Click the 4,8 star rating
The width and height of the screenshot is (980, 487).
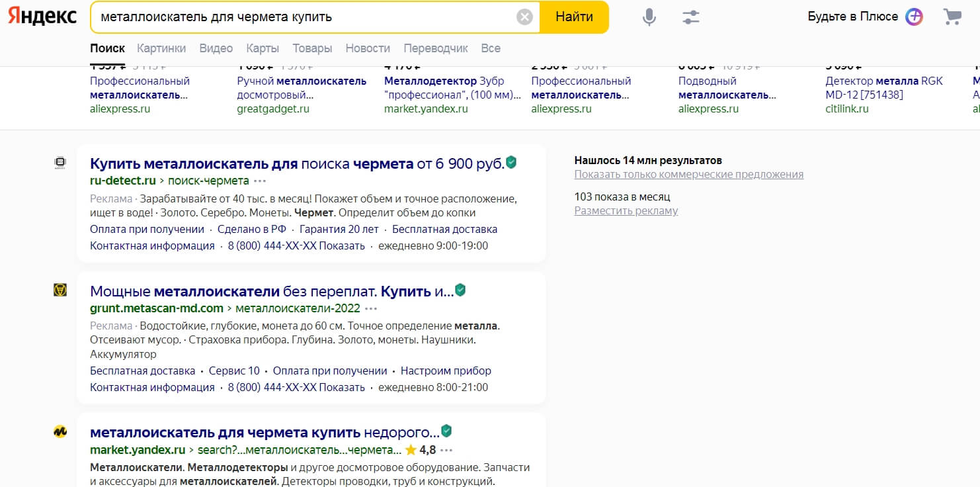421,450
